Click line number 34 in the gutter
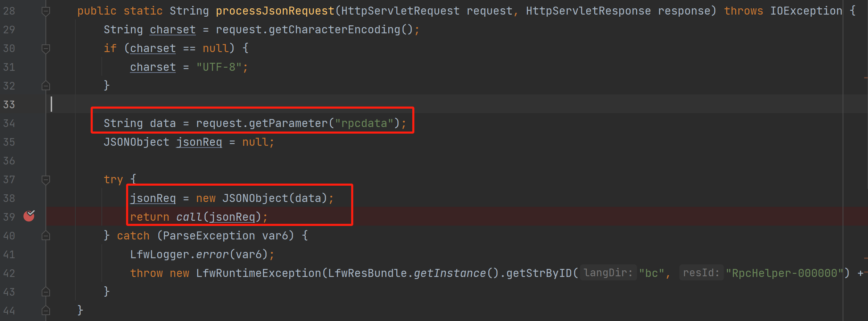This screenshot has height=321, width=868. [9, 124]
